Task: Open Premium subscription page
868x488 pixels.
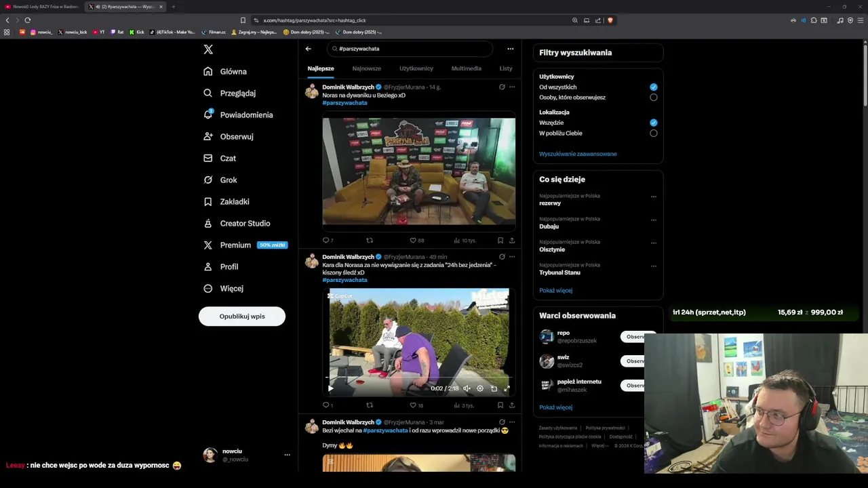Action: [245, 245]
